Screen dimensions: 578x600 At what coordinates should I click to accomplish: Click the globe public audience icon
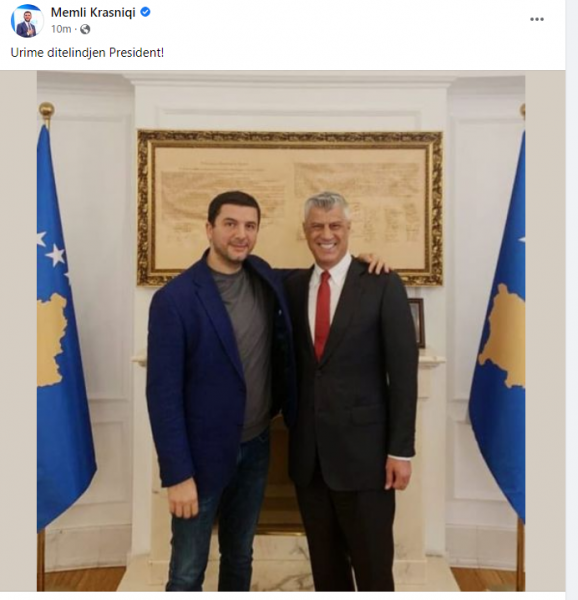(85, 29)
